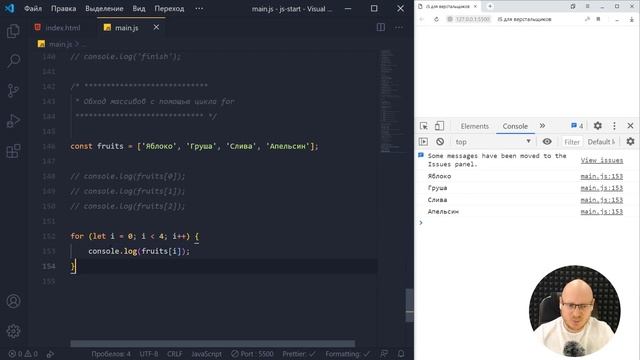Open the Explorer view in VS Code sidebar
The height and width of the screenshot is (360, 640).
tap(13, 31)
